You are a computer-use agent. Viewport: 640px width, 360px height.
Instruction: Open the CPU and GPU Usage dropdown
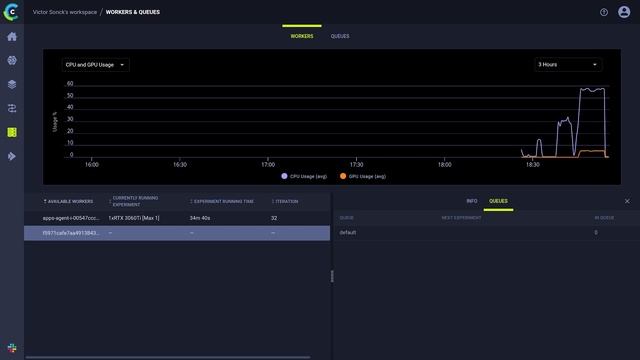tap(95, 65)
